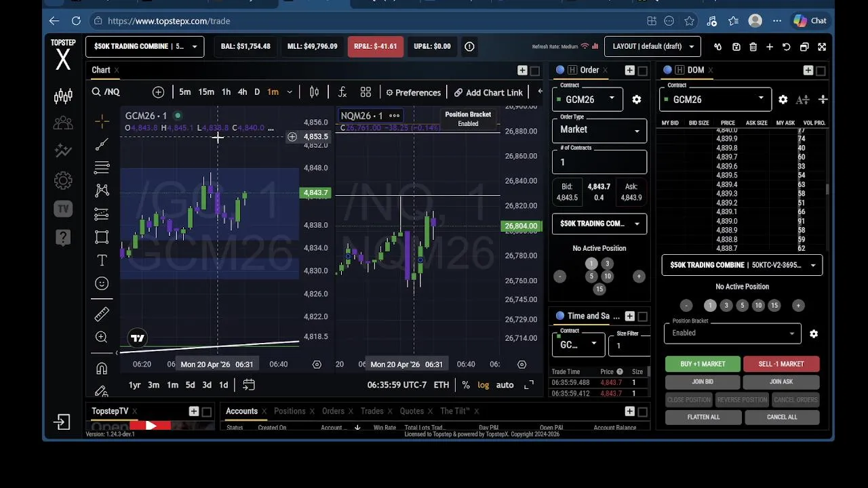This screenshot has height=488, width=868.
Task: Select the text annotation tool
Action: 102,260
